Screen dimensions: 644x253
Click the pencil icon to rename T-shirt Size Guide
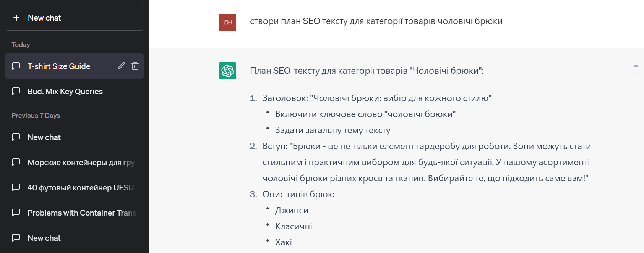(x=122, y=66)
